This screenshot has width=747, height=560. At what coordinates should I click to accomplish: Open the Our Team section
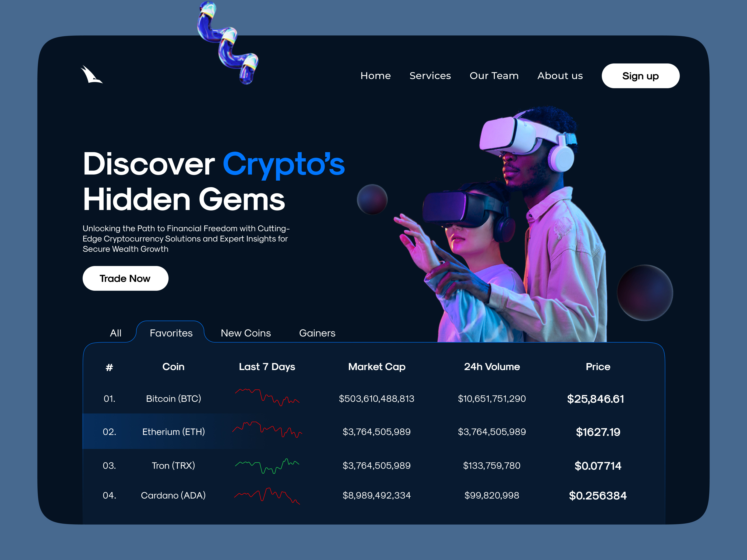click(x=494, y=76)
